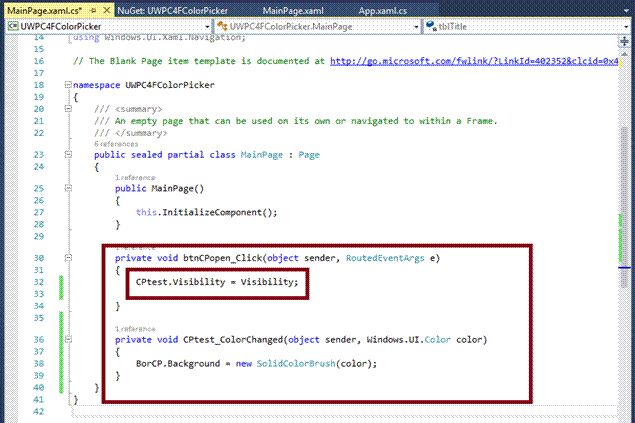Image resolution: width=635 pixels, height=423 pixels.
Task: Collapse the MainPage class block
Action: coord(68,154)
